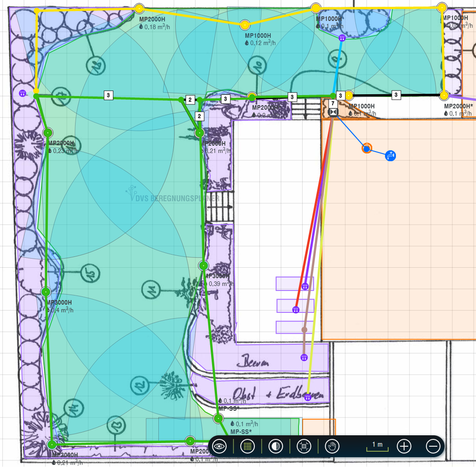Viewport: 476px width, 469px height.
Task: Zoom out with the minus button
Action: click(x=433, y=446)
